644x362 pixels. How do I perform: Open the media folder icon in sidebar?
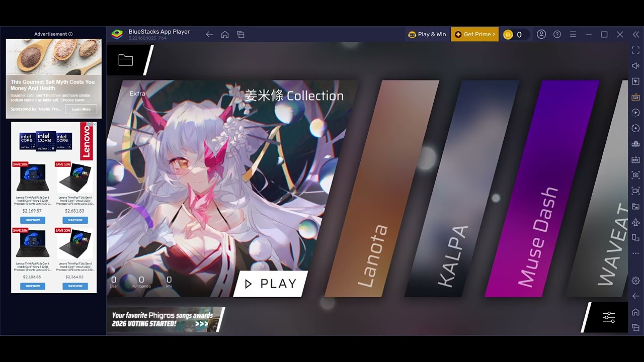(x=636, y=206)
